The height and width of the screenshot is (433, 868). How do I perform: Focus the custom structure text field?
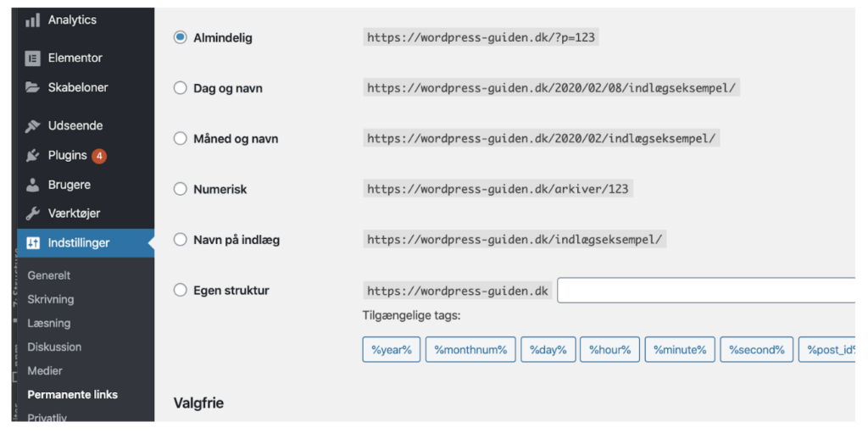point(706,291)
